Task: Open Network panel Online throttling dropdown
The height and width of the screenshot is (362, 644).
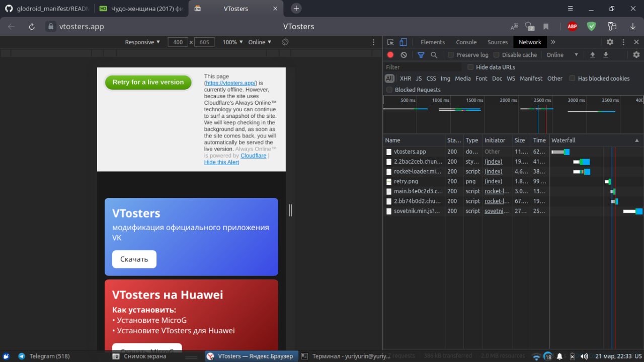Action: point(562,55)
